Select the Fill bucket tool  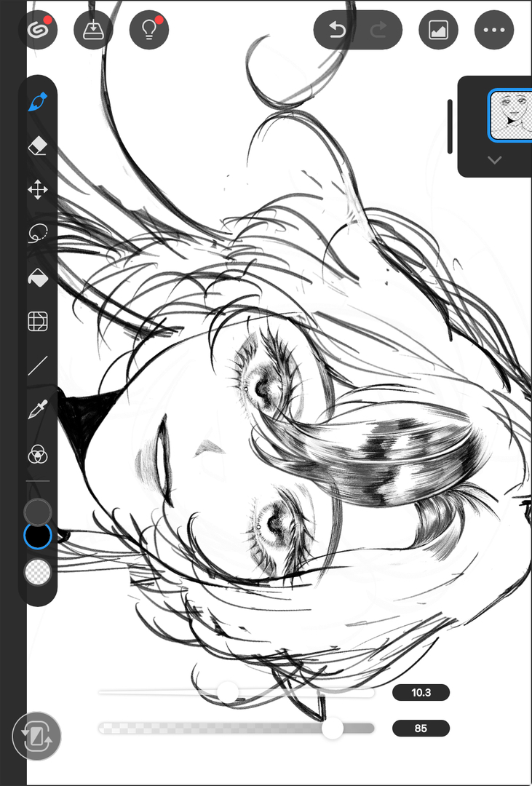[38, 277]
